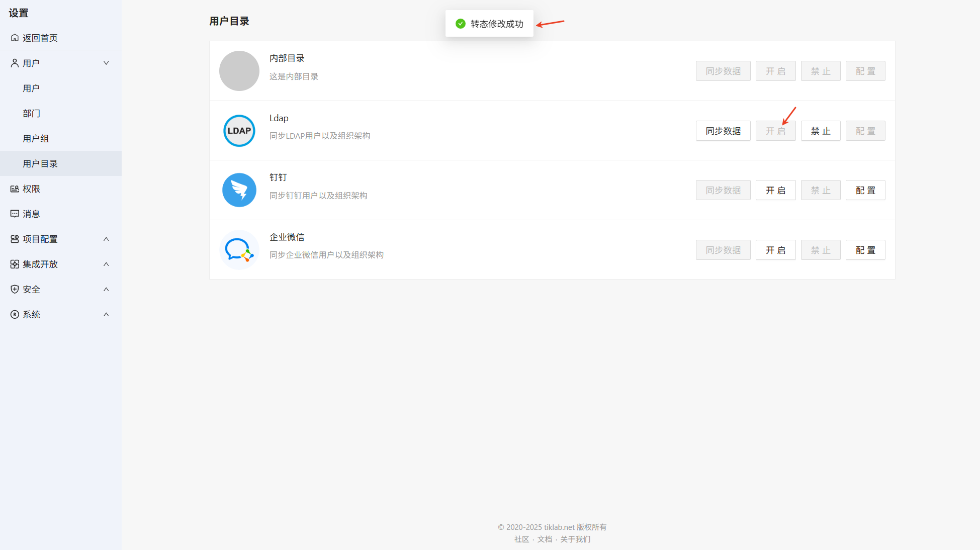Screen dimensions: 980x550
Task: Expand the 项目配置 section chevron
Action: tap(106, 239)
